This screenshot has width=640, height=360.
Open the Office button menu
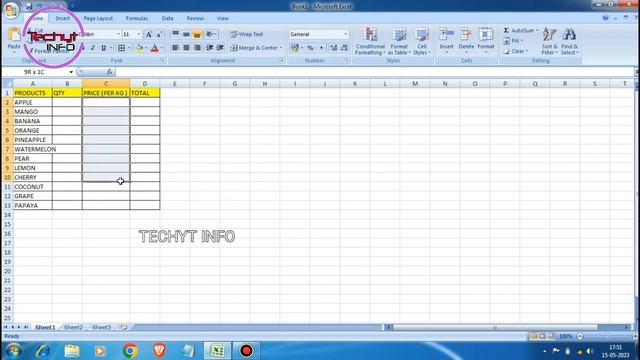tap(11, 11)
